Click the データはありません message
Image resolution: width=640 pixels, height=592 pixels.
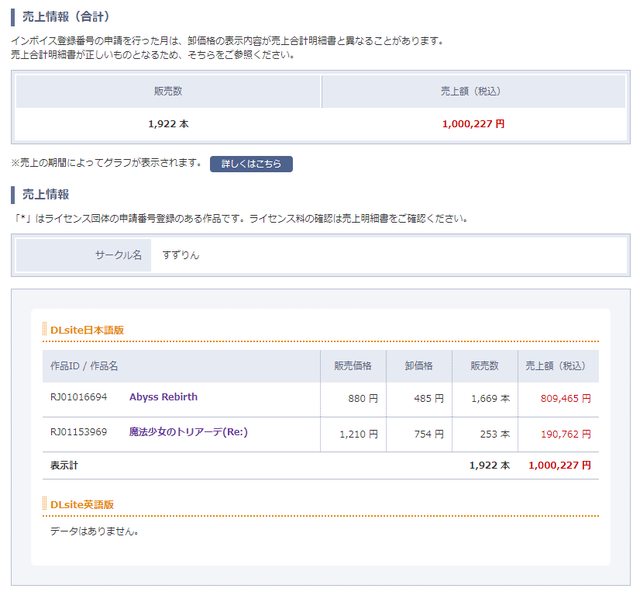[x=94, y=531]
